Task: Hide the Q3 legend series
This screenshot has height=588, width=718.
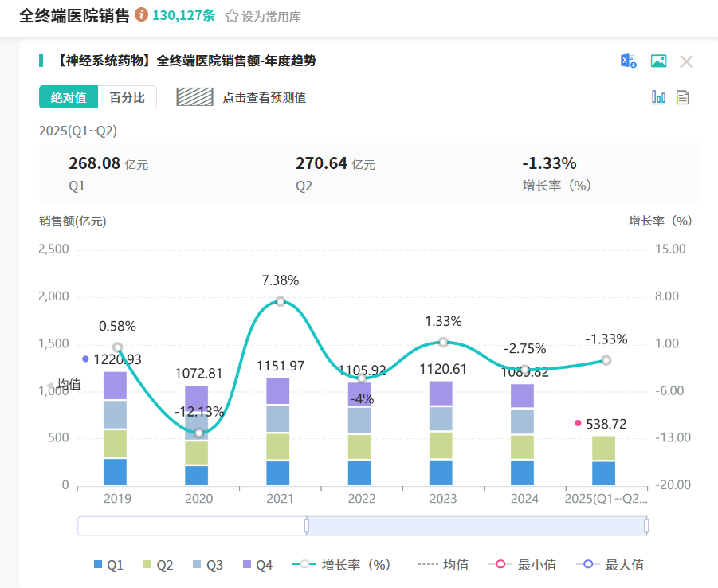Action: pyautogui.click(x=207, y=565)
